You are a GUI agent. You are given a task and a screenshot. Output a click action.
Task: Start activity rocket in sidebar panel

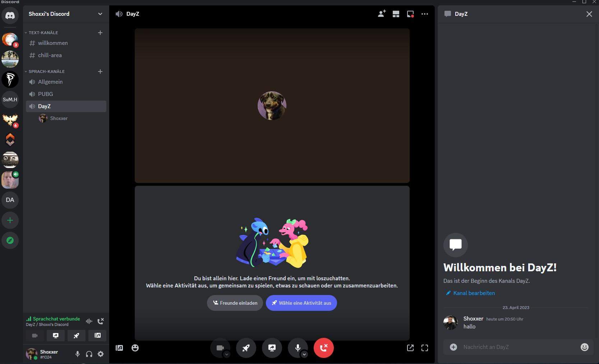(77, 336)
